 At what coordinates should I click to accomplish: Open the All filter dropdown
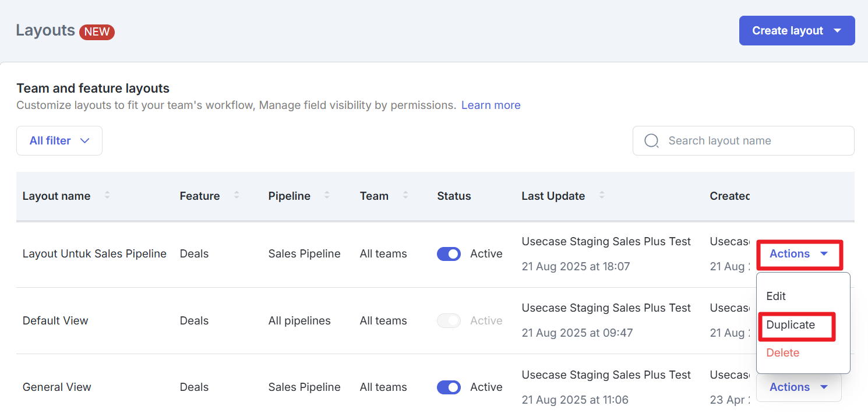click(x=59, y=141)
